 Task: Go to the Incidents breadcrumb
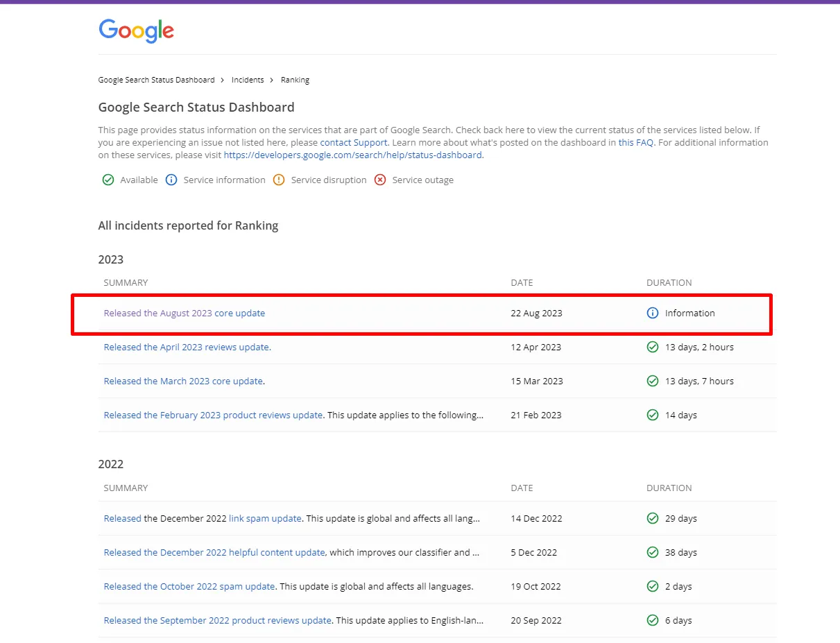(x=248, y=80)
